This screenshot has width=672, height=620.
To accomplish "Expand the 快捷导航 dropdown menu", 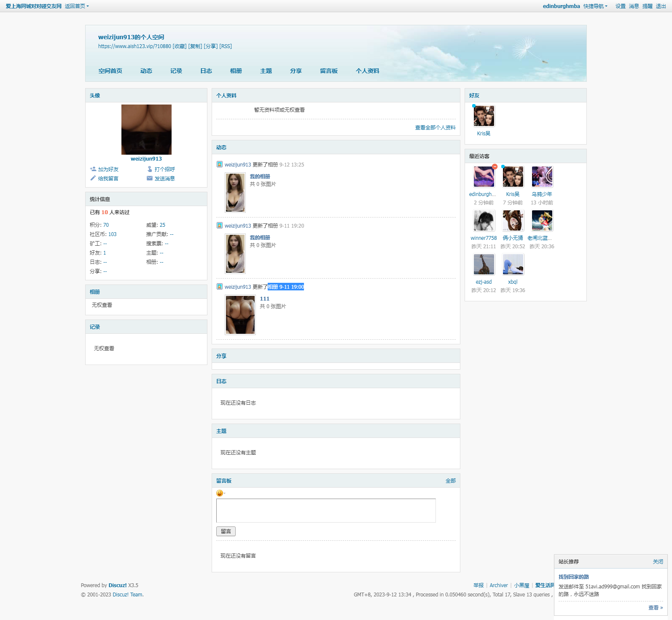I will [x=595, y=6].
